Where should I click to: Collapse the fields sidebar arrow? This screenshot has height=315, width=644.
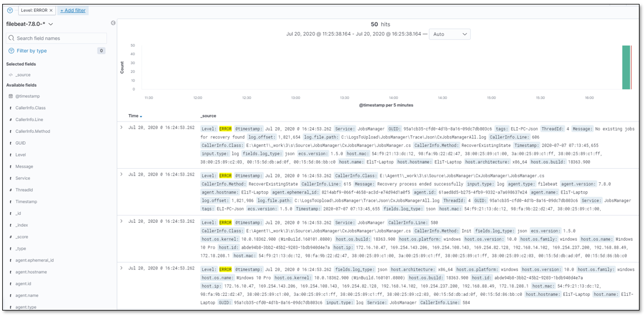pyautogui.click(x=113, y=23)
